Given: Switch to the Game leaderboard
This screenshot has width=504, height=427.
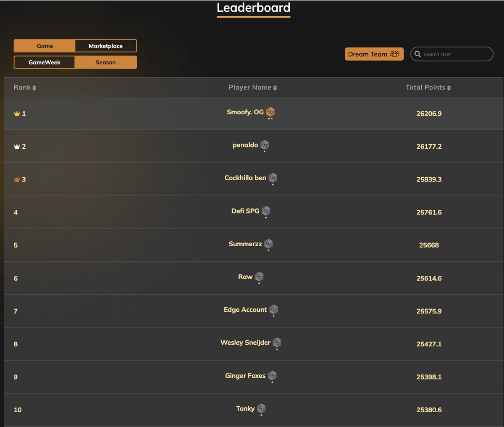Looking at the screenshot, I should [x=45, y=46].
